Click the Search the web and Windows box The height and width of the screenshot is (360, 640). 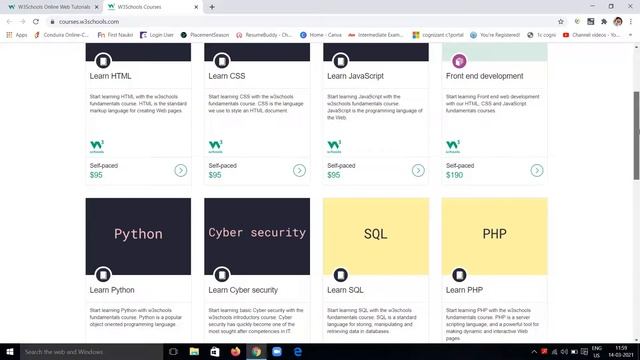[x=91, y=352]
